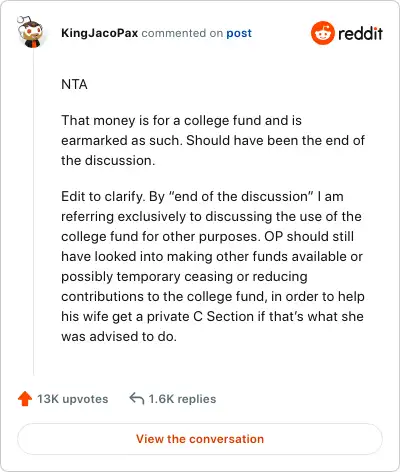400x472 pixels.
Task: Click the line starting "referring exclusively"
Action: 211,217
